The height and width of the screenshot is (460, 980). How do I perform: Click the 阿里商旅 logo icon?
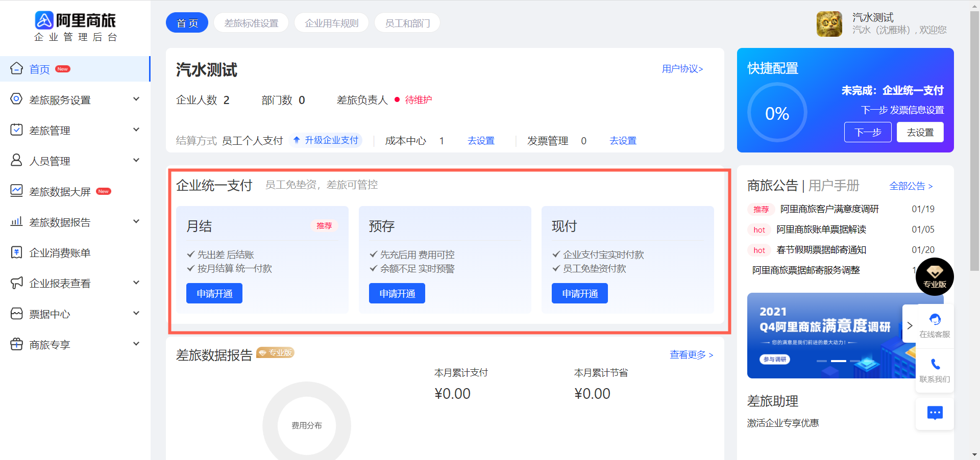coord(44,20)
